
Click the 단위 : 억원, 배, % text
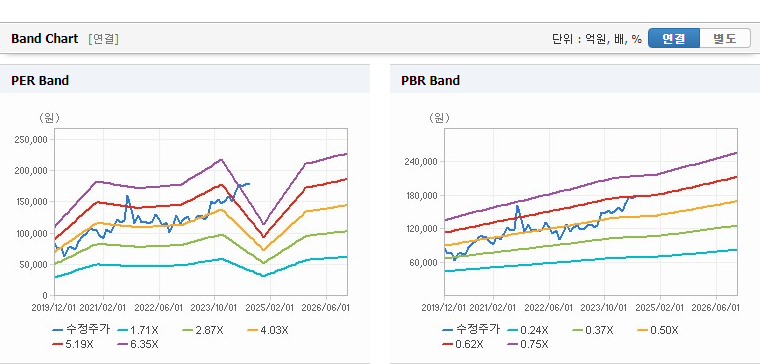coord(597,39)
